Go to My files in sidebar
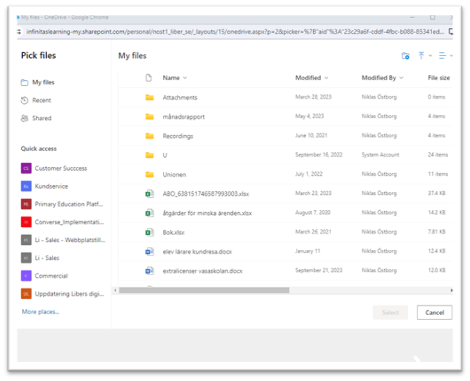The height and width of the screenshot is (381, 470). [x=38, y=82]
